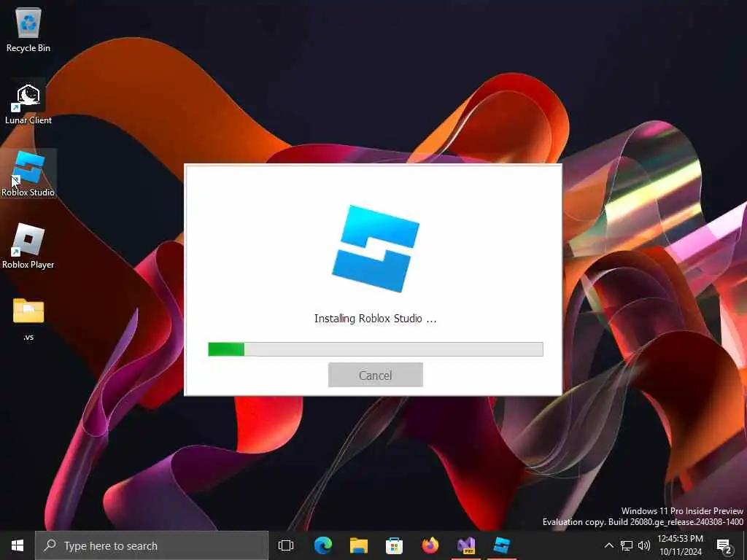Open Task View from the taskbar
The height and width of the screenshot is (560, 747).
tap(286, 545)
